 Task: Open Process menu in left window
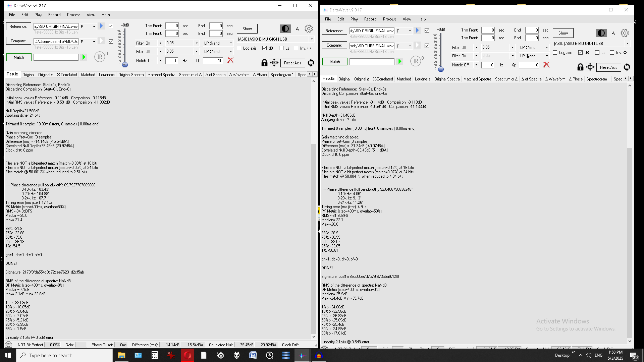tap(74, 15)
